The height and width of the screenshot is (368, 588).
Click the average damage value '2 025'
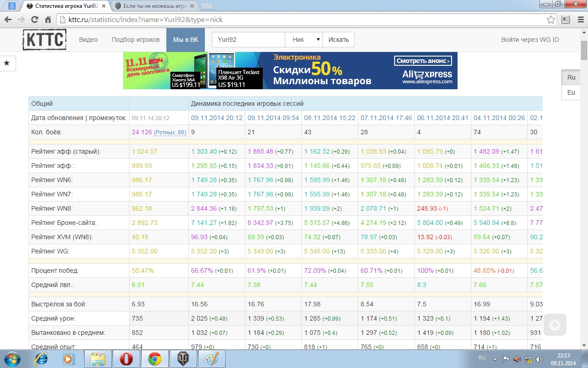tap(199, 318)
